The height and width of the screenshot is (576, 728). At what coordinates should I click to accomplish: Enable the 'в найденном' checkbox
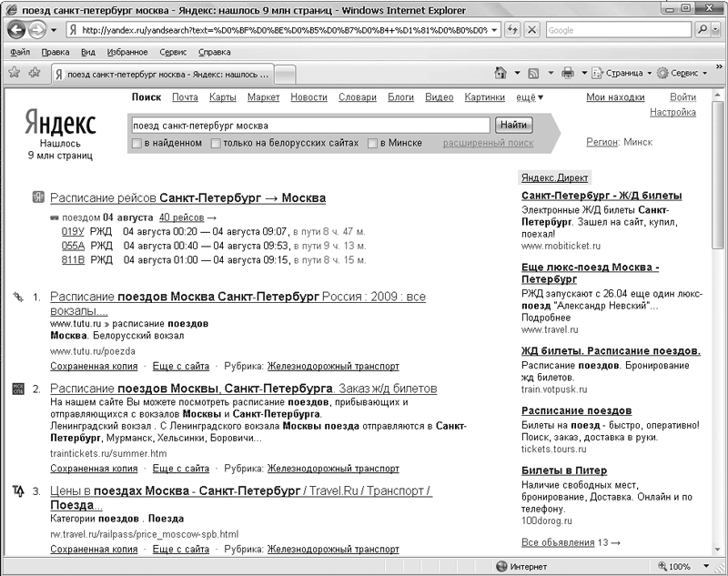coord(136,144)
